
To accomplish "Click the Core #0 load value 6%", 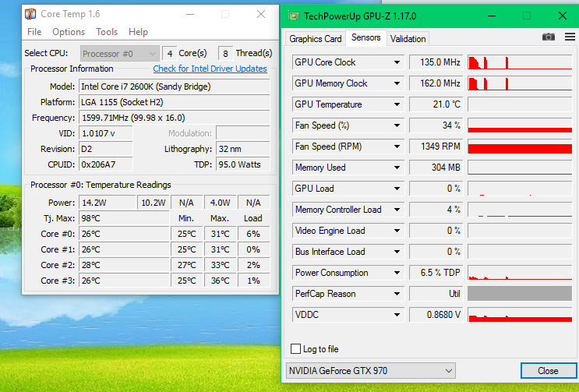I will tap(254, 234).
